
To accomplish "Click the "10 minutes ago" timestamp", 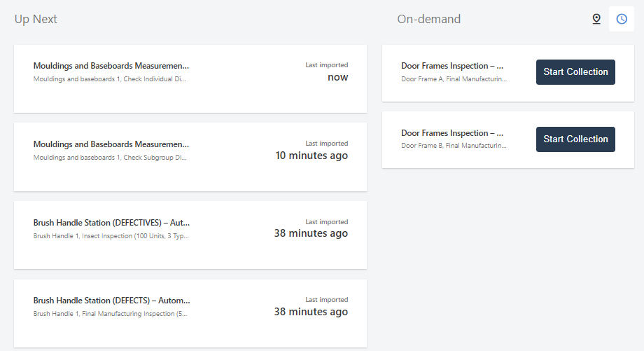I will 311,156.
